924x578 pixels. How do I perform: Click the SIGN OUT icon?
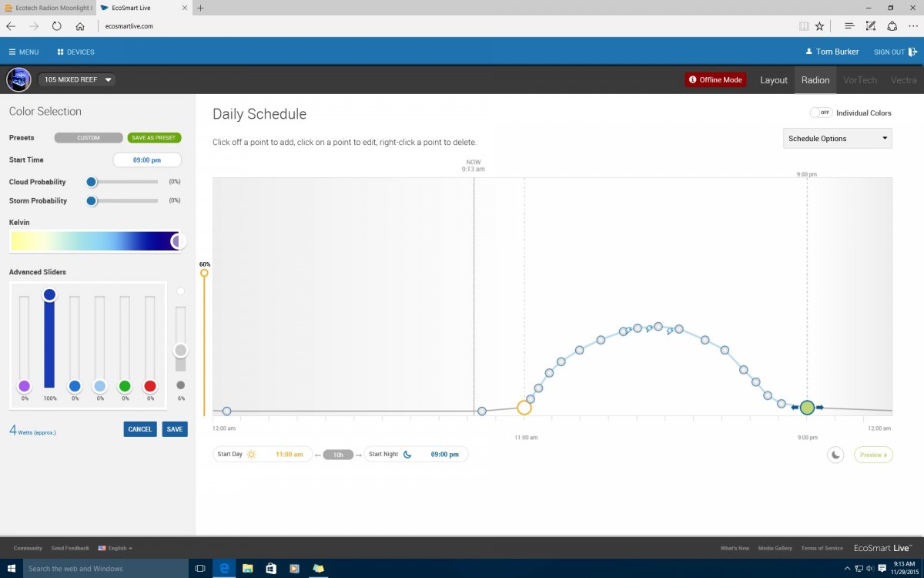click(x=912, y=52)
